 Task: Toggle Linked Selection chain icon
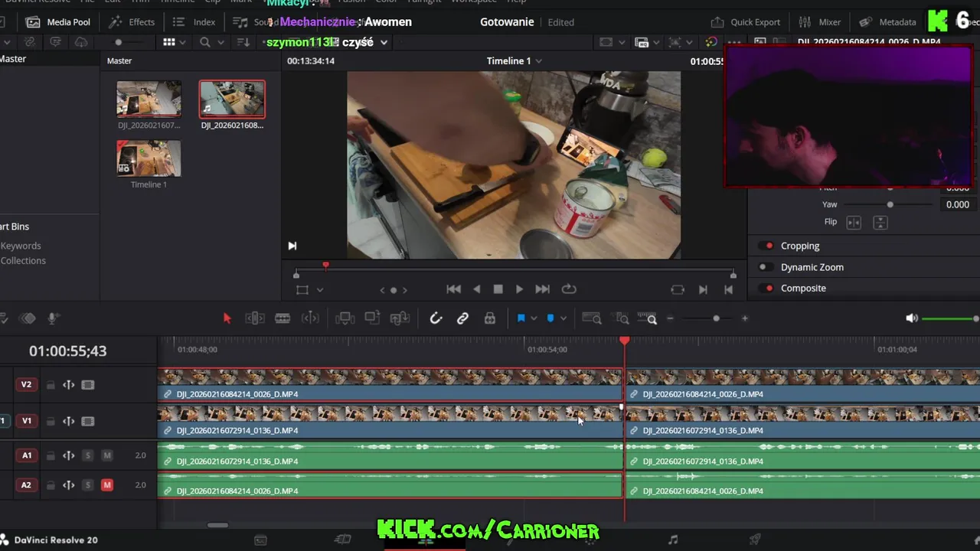point(462,318)
